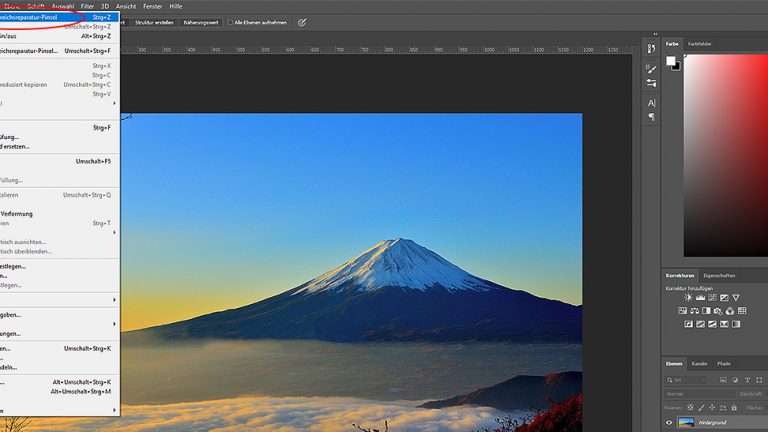Add a Brightness/Contrast adjustment
768x432 pixels.
(x=688, y=297)
